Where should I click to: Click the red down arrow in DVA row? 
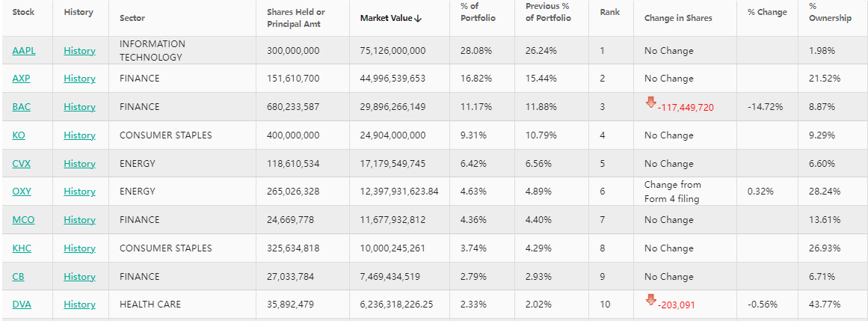point(651,300)
